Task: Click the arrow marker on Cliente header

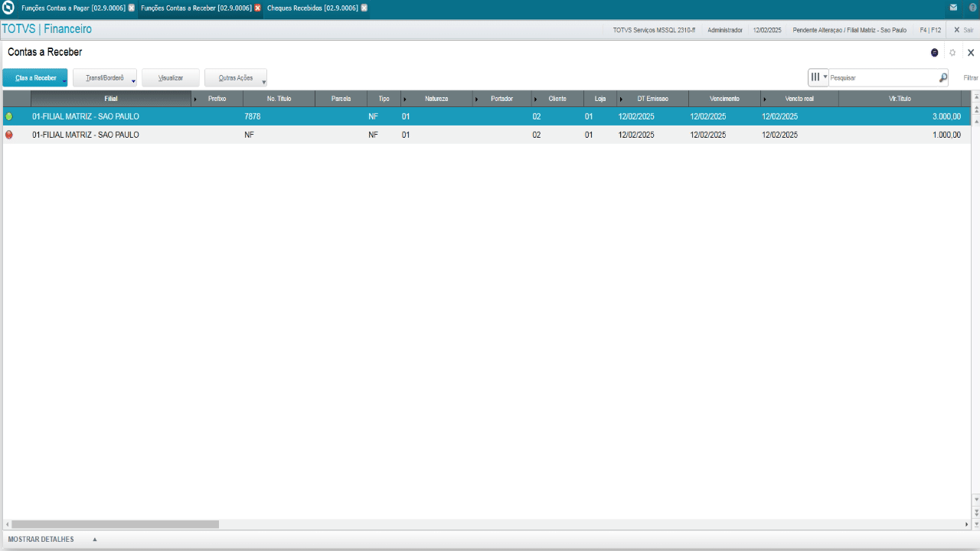Action: 535,99
